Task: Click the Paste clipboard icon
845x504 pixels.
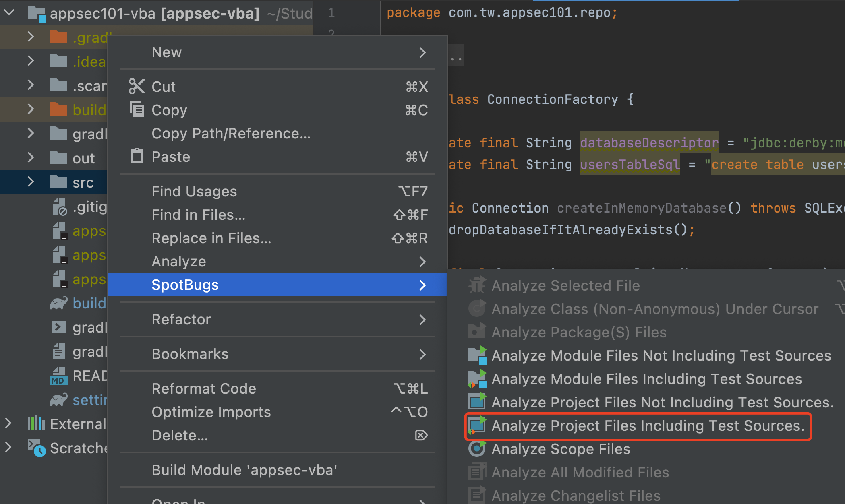Action: point(137,156)
